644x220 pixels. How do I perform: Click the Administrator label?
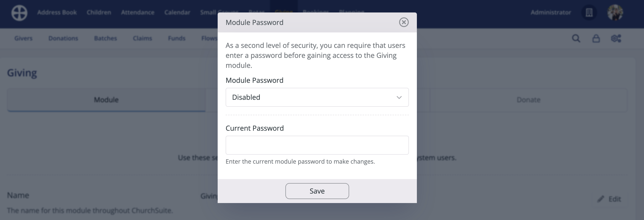pos(551,12)
